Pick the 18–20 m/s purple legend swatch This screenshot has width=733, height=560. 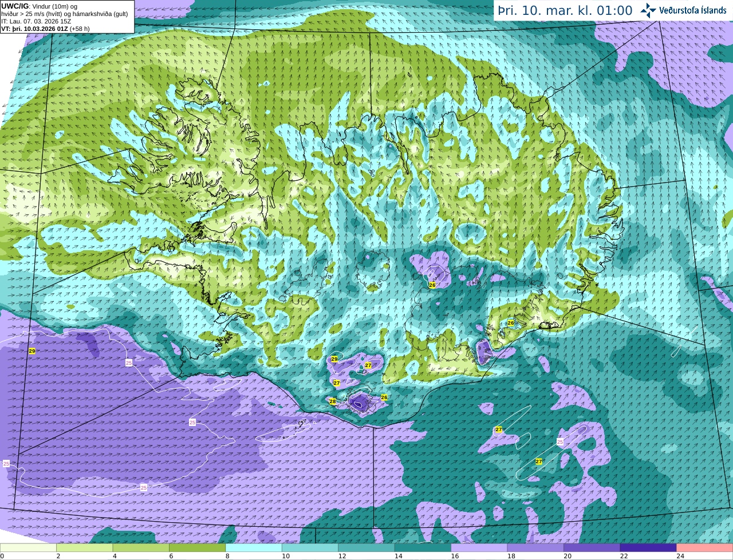tap(535, 548)
